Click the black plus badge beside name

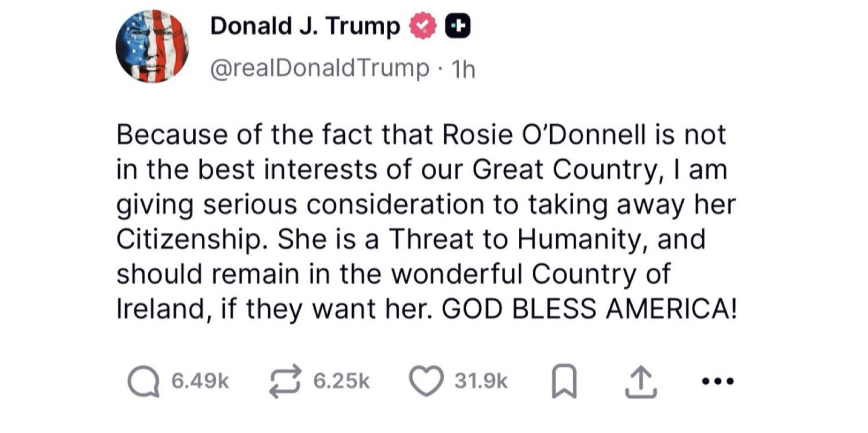tap(458, 26)
